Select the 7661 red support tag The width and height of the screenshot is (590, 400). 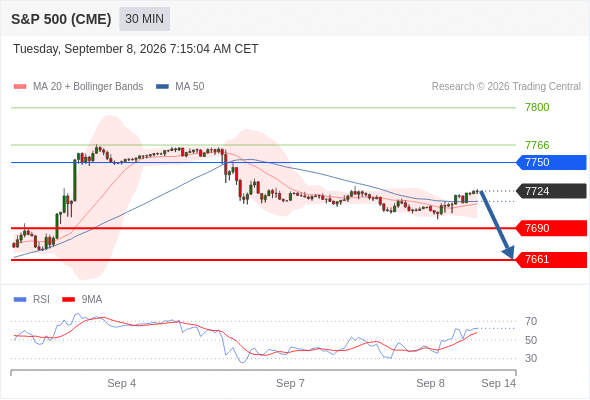click(551, 260)
